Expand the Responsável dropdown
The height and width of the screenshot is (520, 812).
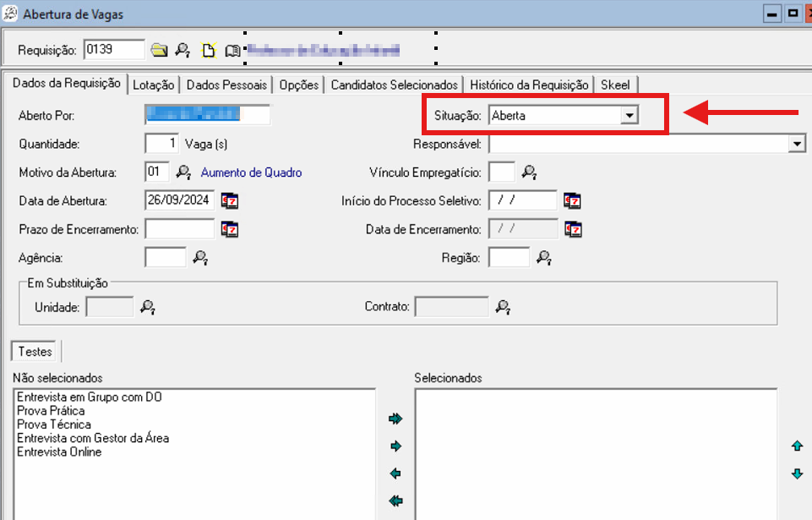(797, 145)
